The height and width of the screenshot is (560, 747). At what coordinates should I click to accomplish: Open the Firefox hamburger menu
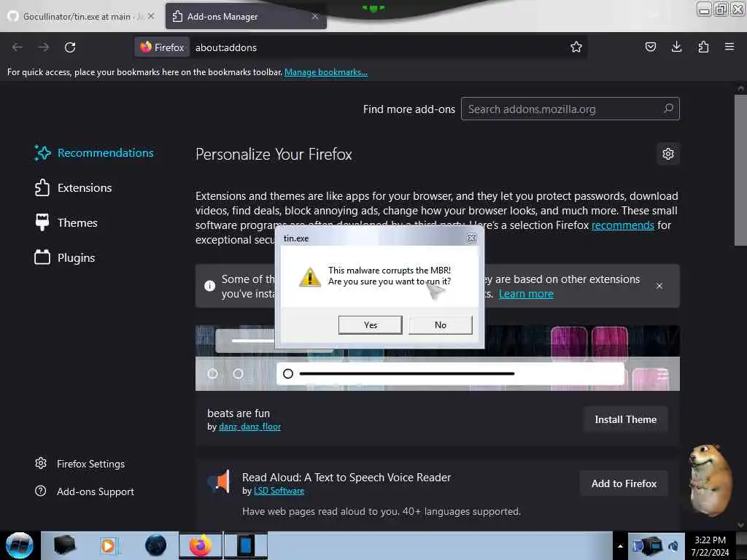tap(729, 47)
